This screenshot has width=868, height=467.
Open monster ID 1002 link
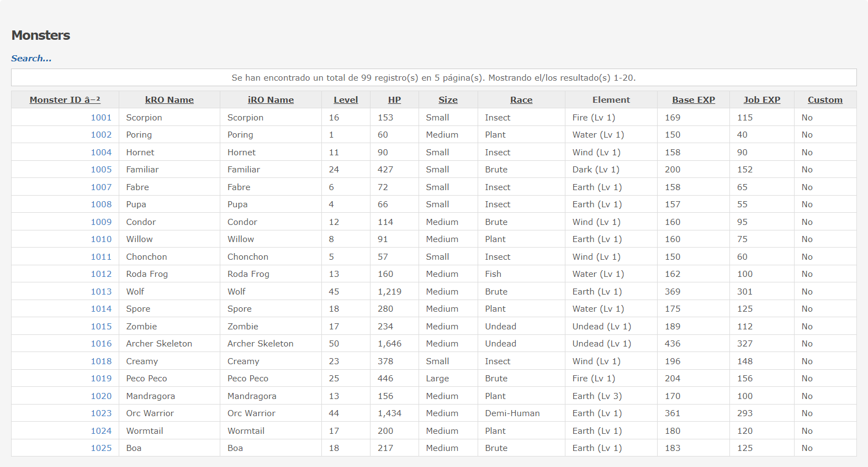pos(101,135)
